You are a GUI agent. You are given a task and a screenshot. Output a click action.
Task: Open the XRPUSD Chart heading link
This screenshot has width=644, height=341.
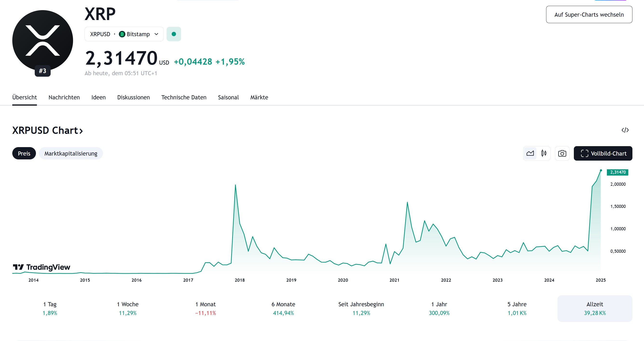47,130
